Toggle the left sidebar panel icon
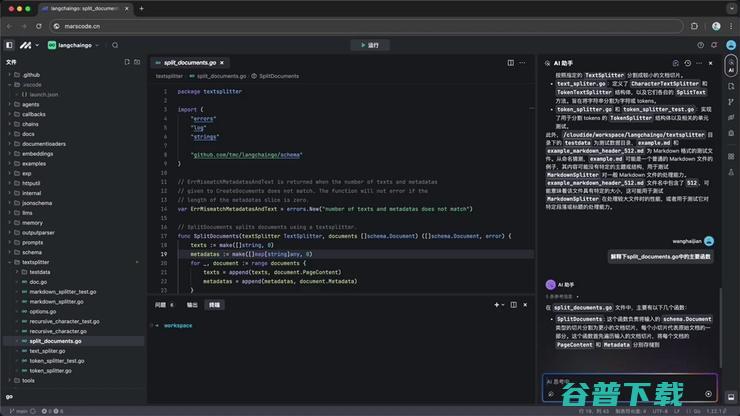Image resolution: width=740 pixels, height=416 pixels. click(9, 45)
